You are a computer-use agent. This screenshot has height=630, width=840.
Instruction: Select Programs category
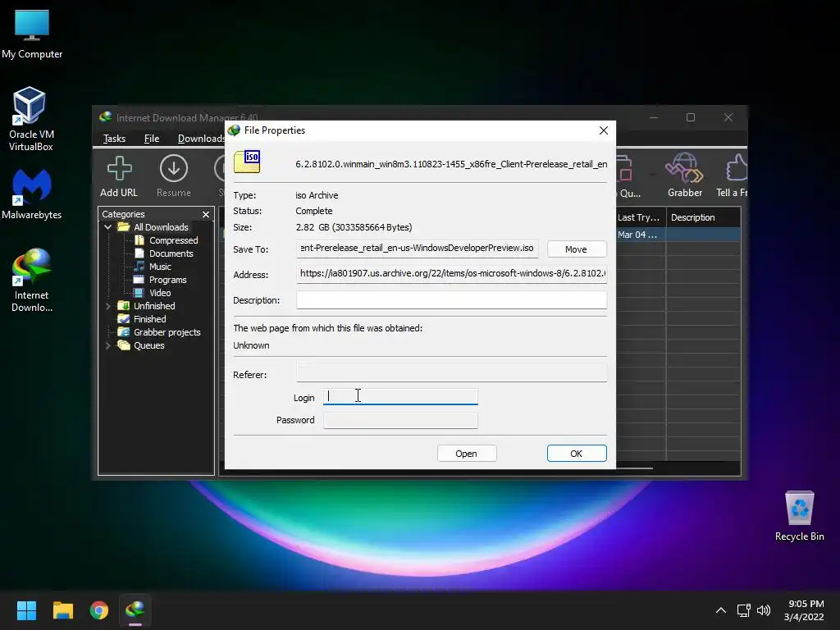(x=167, y=280)
